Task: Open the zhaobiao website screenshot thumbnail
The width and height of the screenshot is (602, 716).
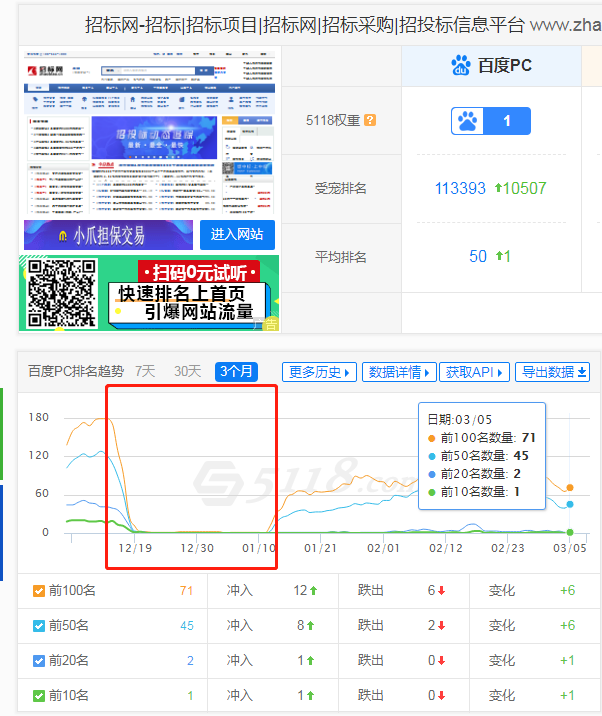Action: (x=149, y=132)
